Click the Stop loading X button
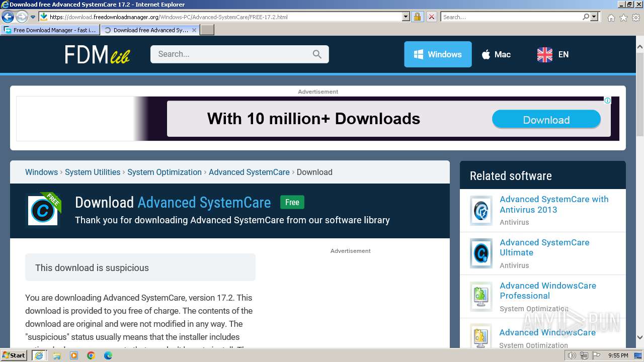The image size is (644, 362). (431, 17)
